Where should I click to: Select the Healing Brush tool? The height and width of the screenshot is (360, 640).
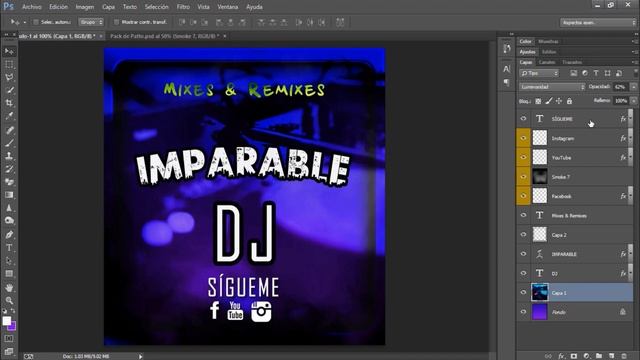point(9,131)
